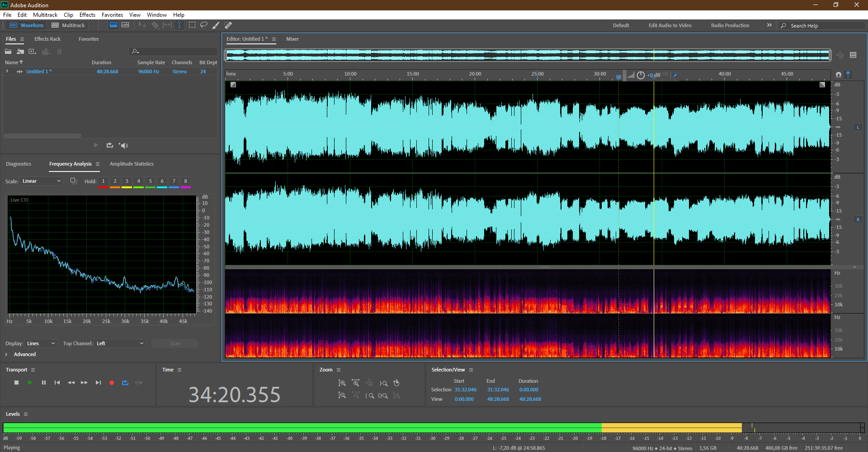Image resolution: width=868 pixels, height=452 pixels.
Task: Select the Time Selection tool
Action: click(179, 25)
